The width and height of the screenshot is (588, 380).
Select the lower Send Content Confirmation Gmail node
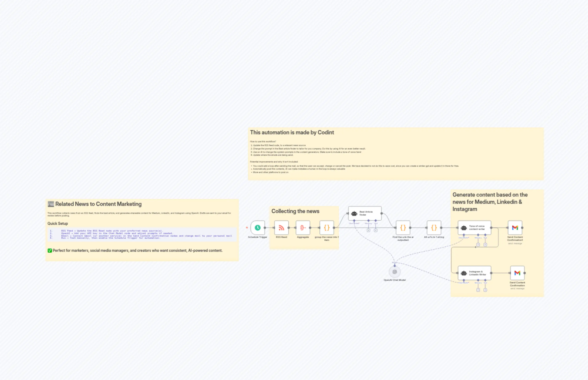pos(517,273)
